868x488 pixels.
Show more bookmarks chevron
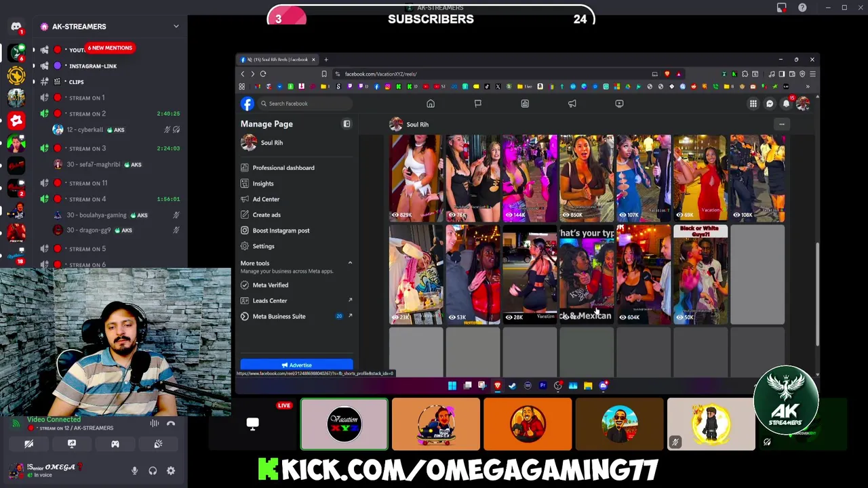point(807,87)
